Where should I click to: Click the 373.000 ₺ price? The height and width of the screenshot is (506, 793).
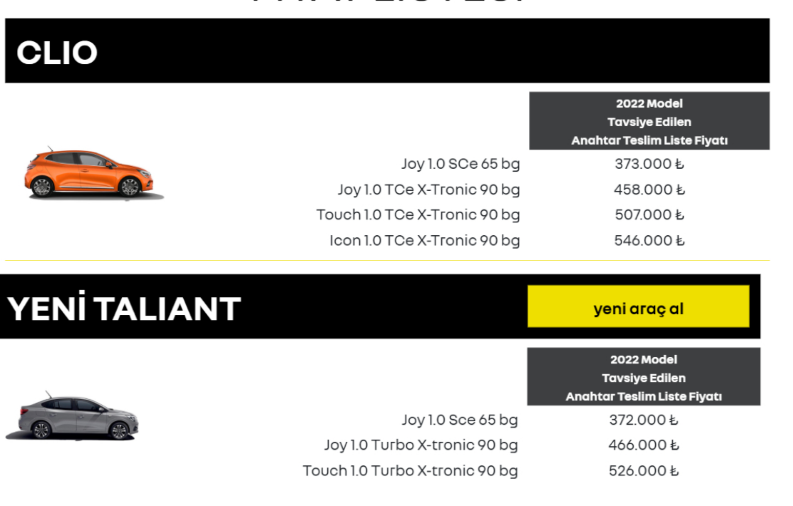coord(649,164)
